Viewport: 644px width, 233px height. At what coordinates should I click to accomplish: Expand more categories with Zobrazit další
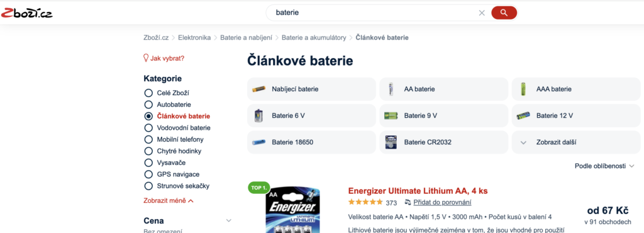click(x=576, y=142)
